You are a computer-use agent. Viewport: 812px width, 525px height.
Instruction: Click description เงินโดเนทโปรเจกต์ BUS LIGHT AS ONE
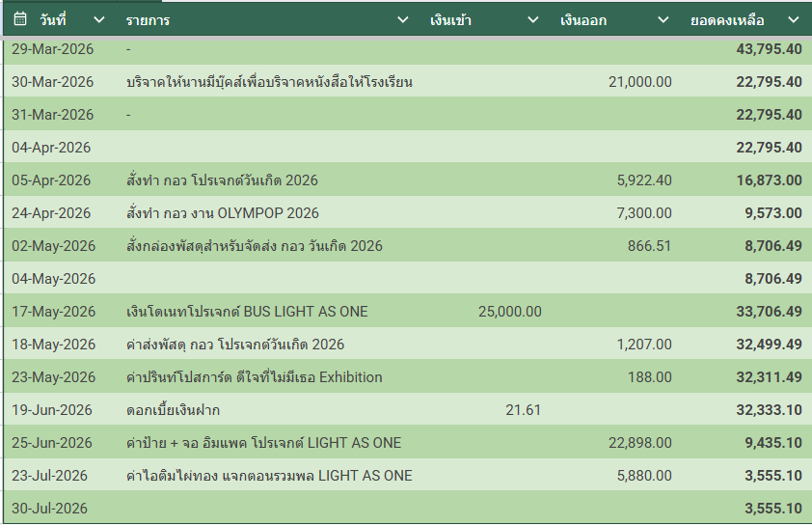coord(247,312)
